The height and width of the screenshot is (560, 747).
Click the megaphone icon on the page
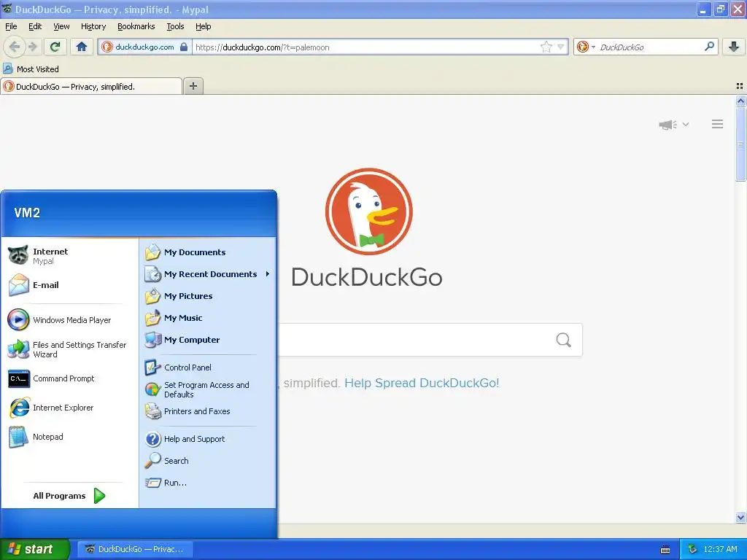tap(667, 125)
